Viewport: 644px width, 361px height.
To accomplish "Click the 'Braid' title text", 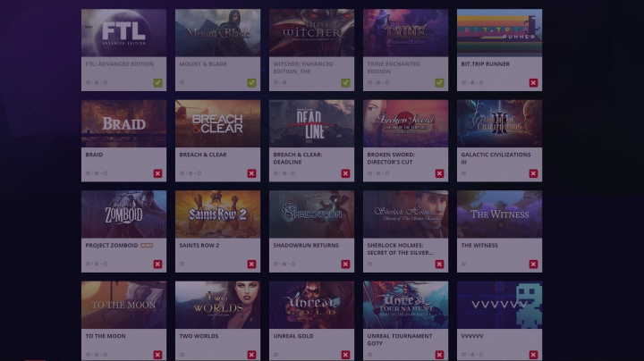I will pyautogui.click(x=94, y=155).
